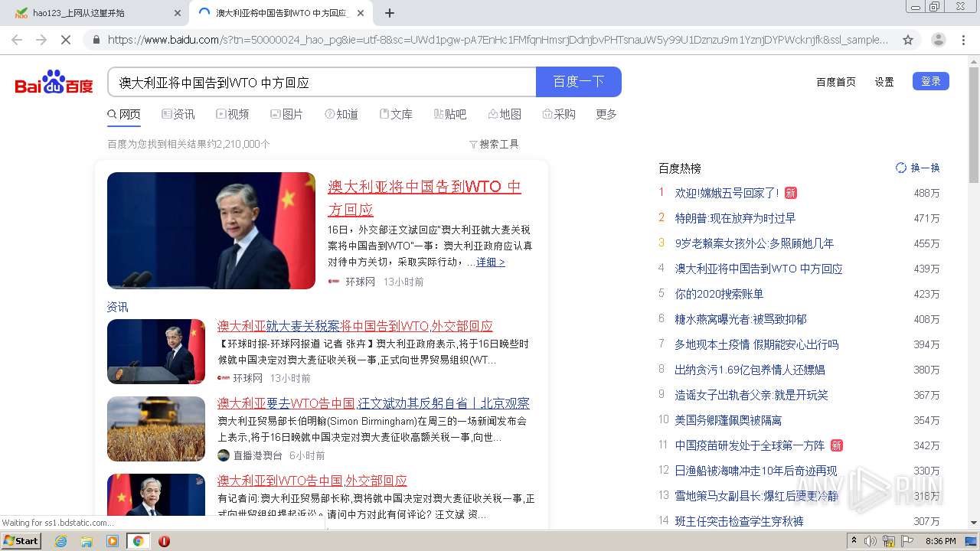Open the 搜索工具 filter options

494,144
